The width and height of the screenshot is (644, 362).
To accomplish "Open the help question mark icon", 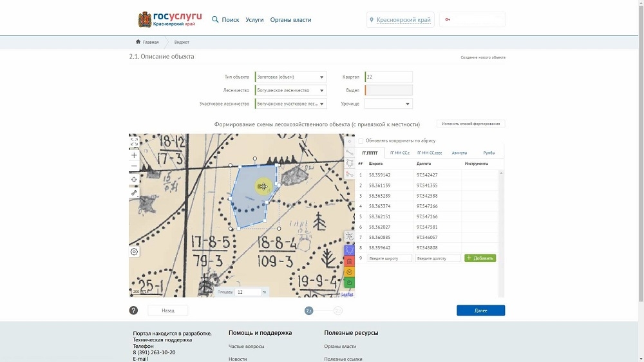I will [x=133, y=310].
